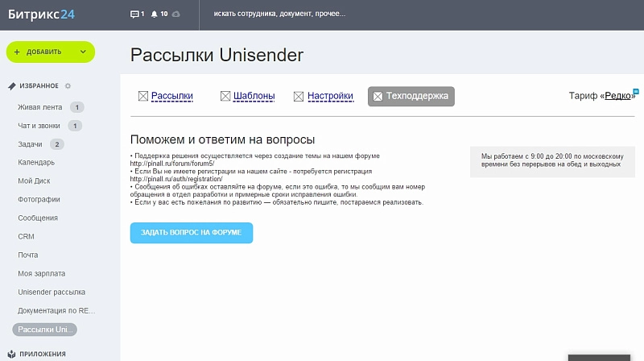The height and width of the screenshot is (361, 644).
Task: Expand the Добавить dropdown arrow
Action: pos(83,52)
